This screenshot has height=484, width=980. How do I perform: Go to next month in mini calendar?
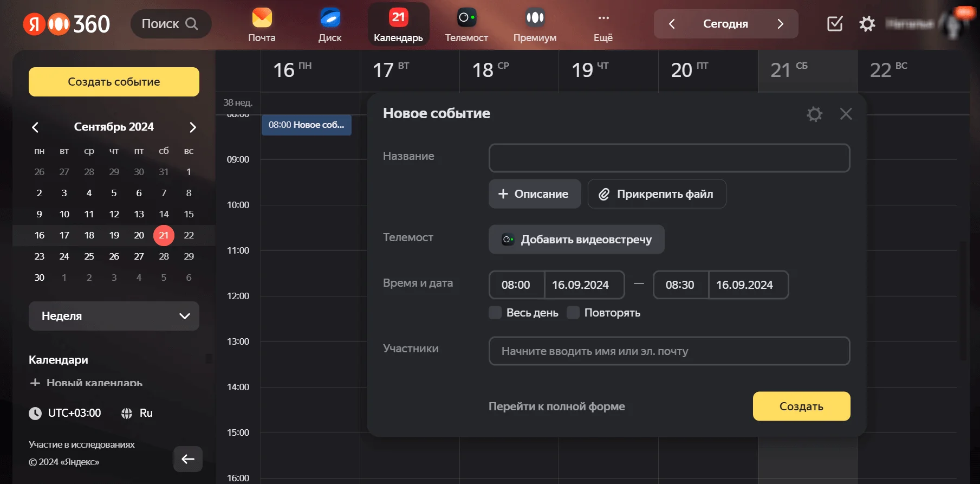192,127
